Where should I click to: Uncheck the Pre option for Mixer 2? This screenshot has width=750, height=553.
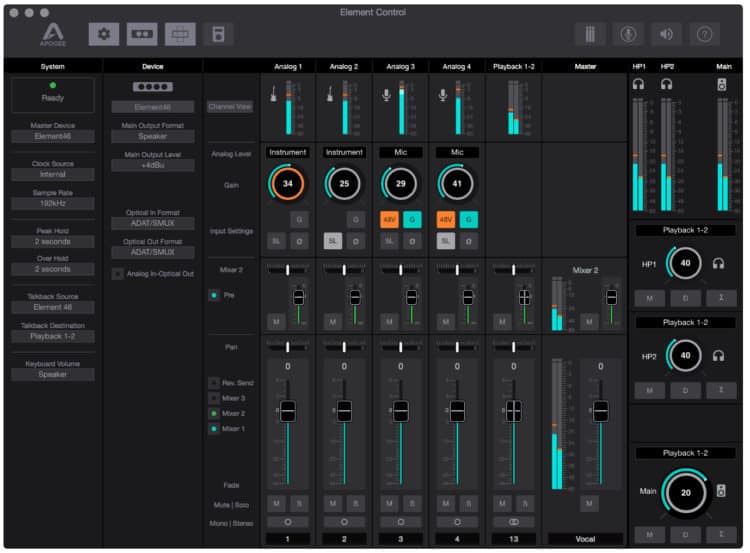pos(214,295)
